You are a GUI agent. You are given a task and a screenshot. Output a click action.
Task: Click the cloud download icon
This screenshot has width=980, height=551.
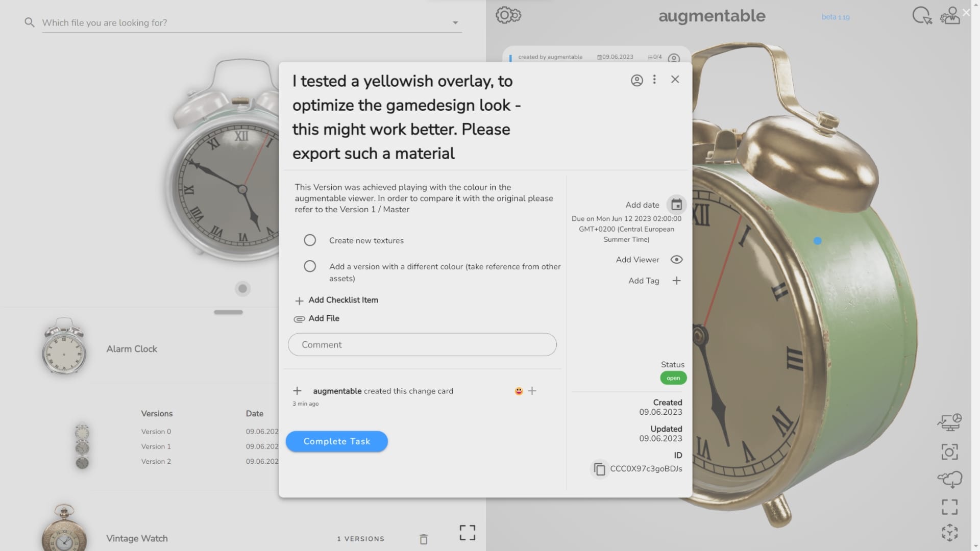coord(949,479)
